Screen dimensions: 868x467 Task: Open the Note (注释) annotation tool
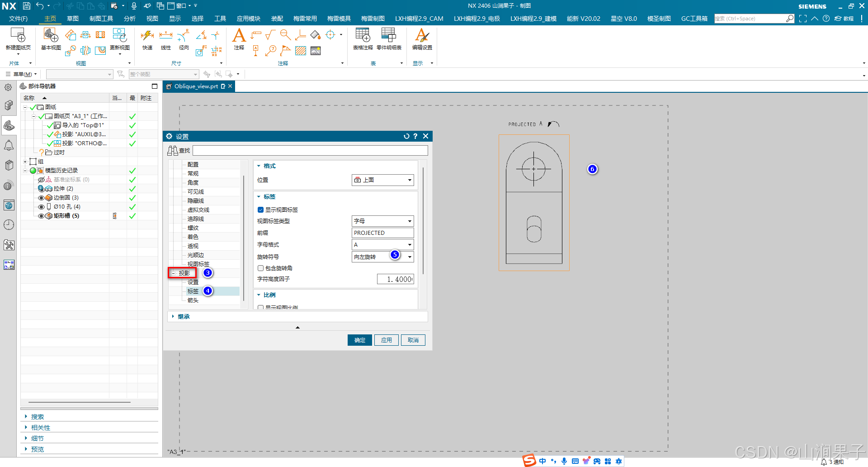click(239, 35)
